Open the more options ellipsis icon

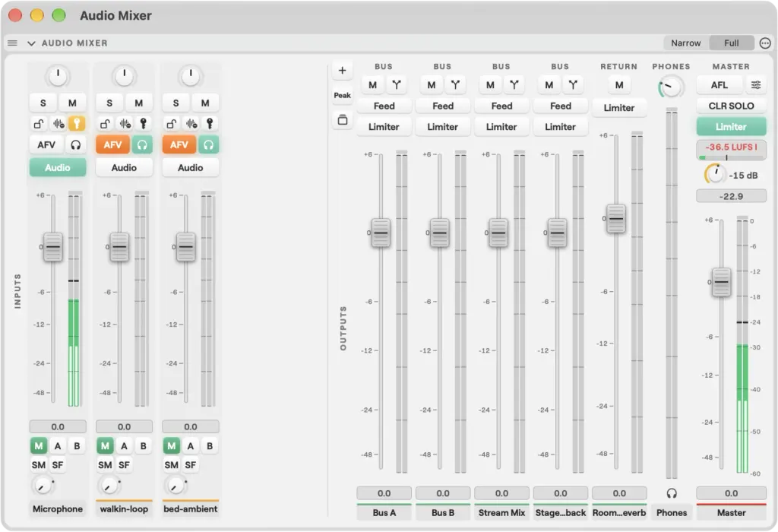tap(765, 43)
